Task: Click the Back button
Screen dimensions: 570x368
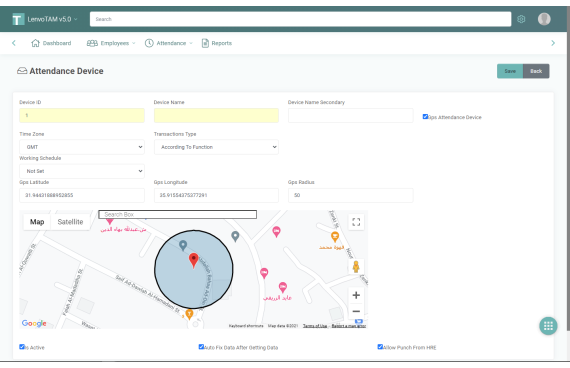Action: click(x=536, y=71)
